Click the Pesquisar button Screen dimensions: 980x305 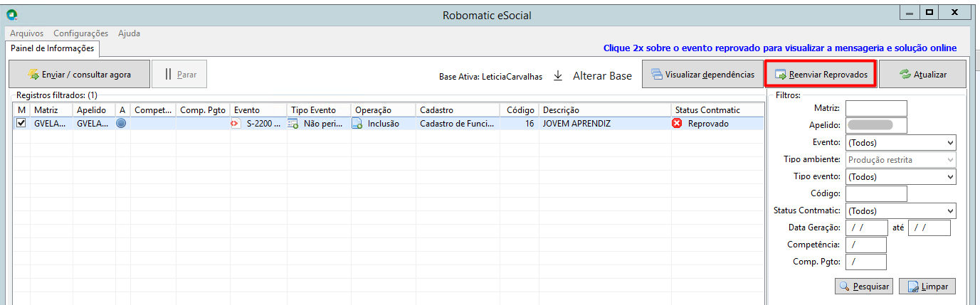pos(864,287)
